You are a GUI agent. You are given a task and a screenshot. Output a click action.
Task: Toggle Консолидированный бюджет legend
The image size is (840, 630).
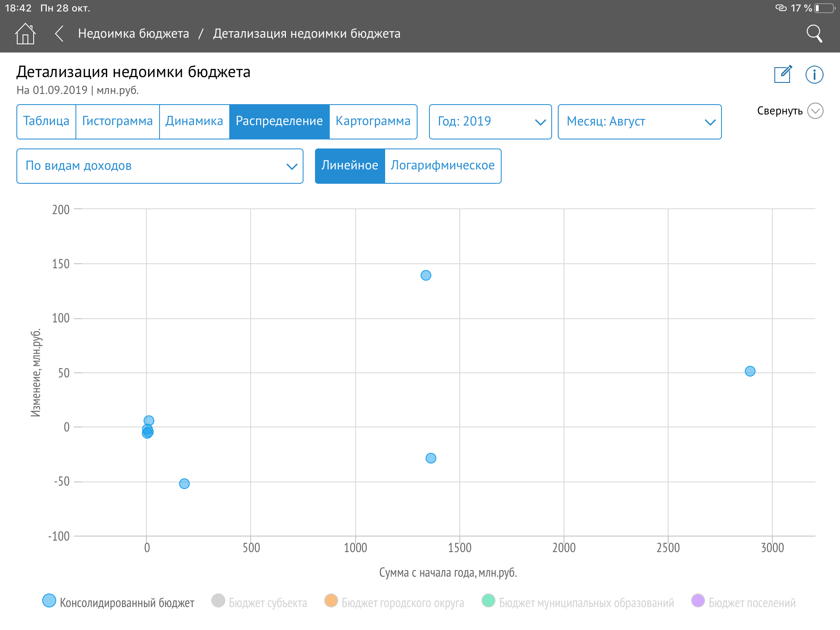(118, 602)
